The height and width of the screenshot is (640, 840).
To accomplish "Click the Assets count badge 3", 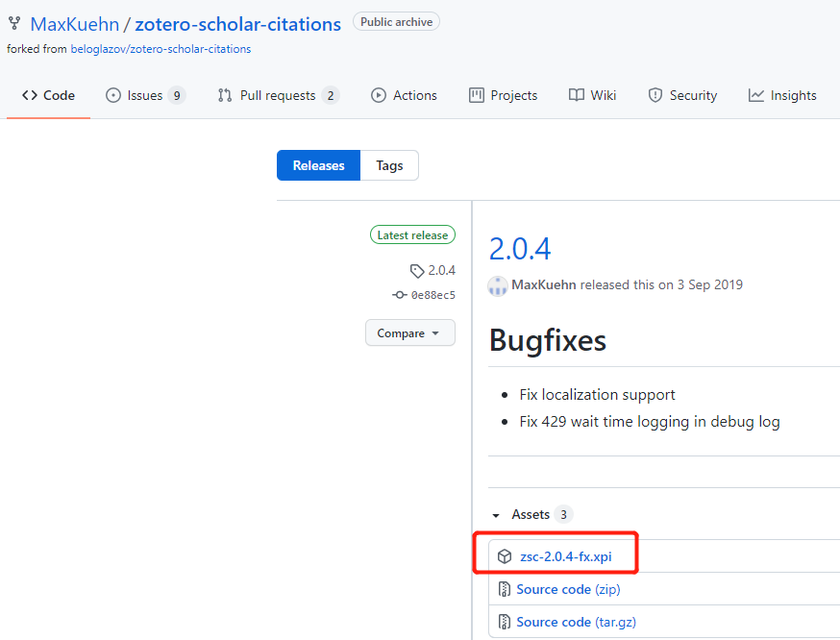I will (563, 515).
